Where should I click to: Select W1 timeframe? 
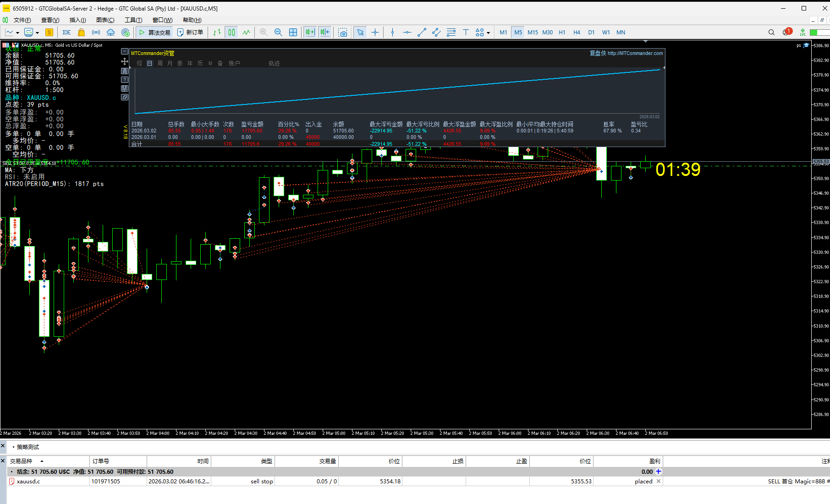click(x=606, y=32)
